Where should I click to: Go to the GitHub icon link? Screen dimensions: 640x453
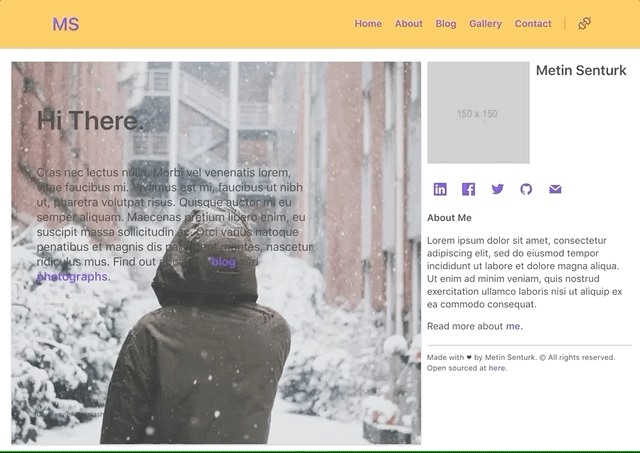pos(526,189)
